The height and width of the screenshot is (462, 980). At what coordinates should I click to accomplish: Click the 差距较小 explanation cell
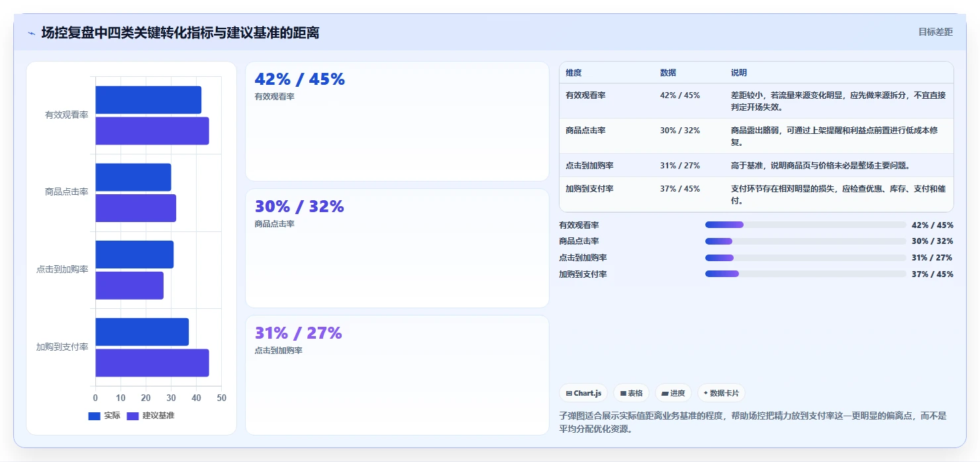[838, 101]
